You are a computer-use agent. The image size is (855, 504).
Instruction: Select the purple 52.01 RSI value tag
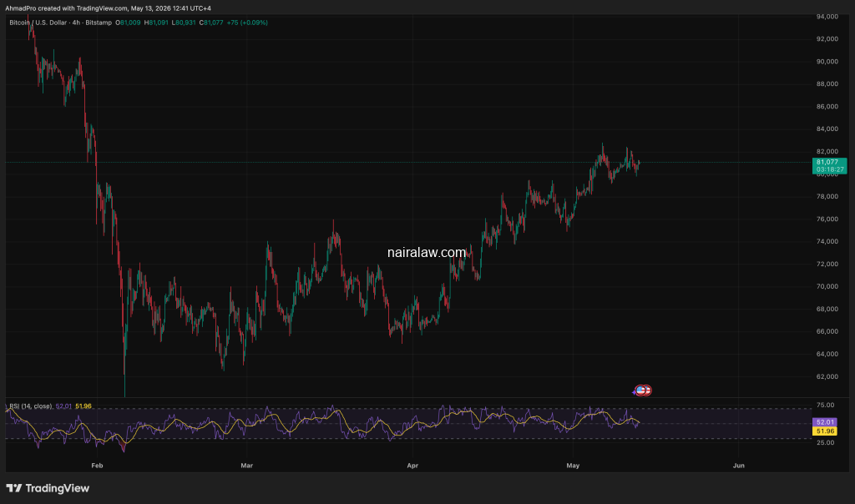click(824, 421)
